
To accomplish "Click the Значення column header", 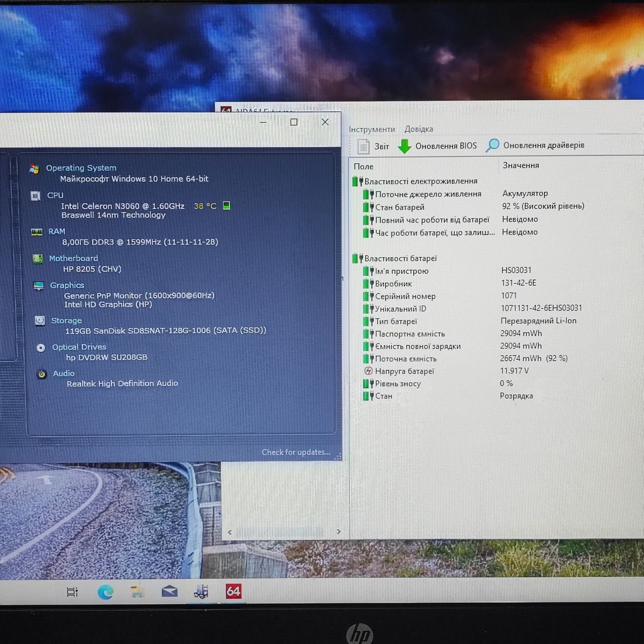I will click(521, 165).
